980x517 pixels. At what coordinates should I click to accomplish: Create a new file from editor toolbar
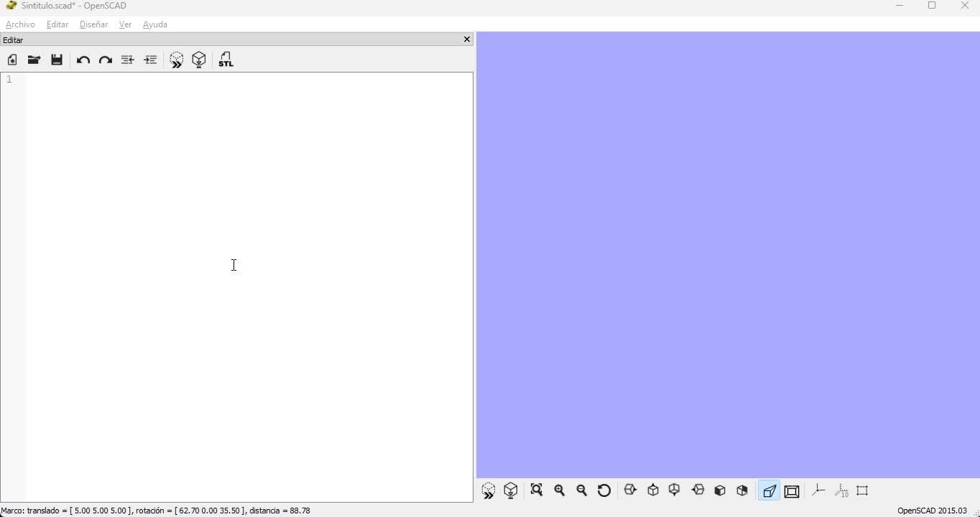[x=12, y=60]
